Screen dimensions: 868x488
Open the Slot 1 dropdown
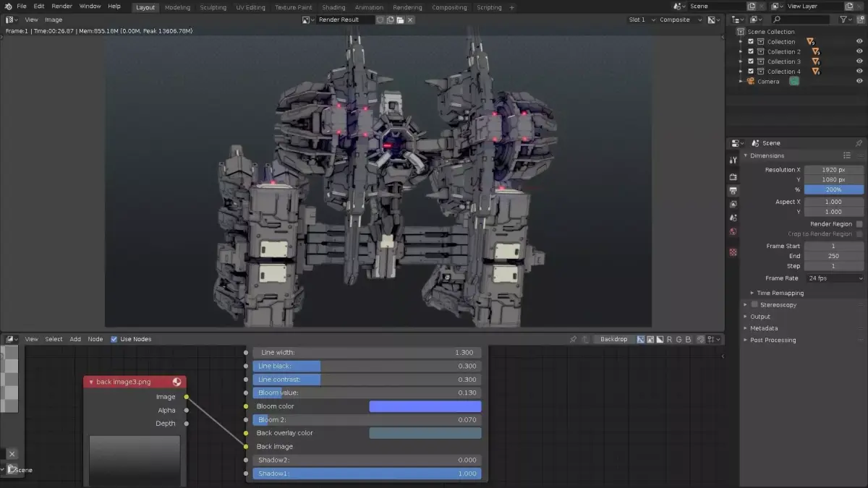(640, 20)
